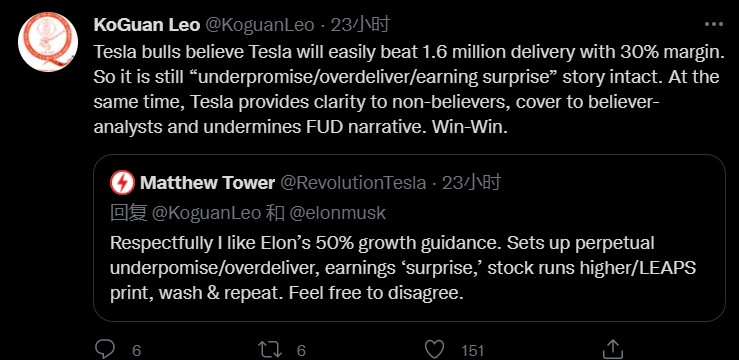
Task: Open Matthew Tower's display name
Action: coord(207,183)
